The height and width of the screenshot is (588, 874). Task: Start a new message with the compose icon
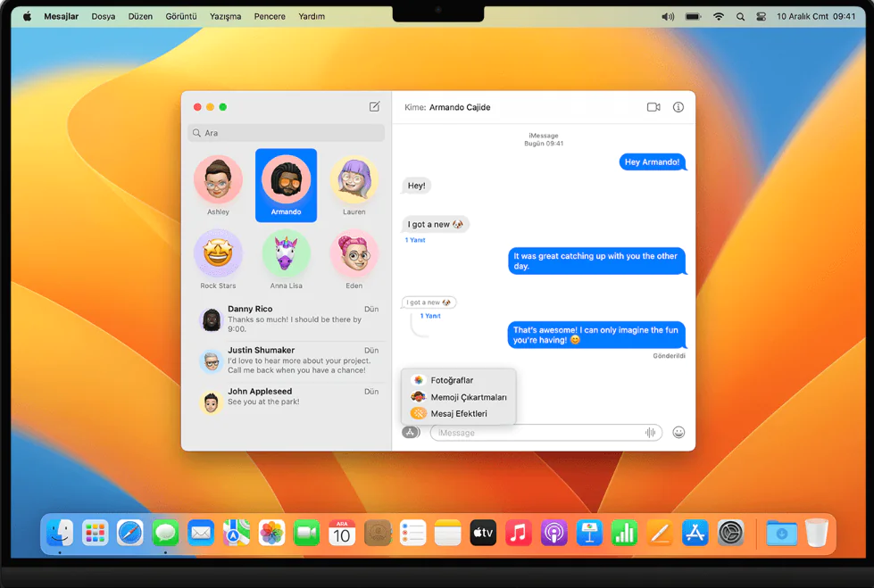(375, 106)
